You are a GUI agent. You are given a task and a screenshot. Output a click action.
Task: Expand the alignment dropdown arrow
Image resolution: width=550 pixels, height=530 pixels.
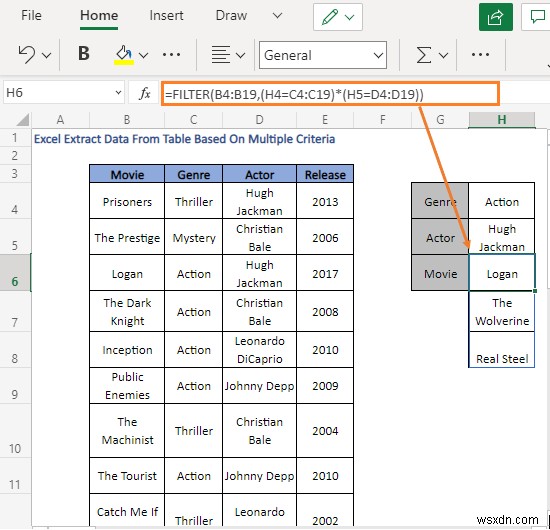click(x=240, y=55)
